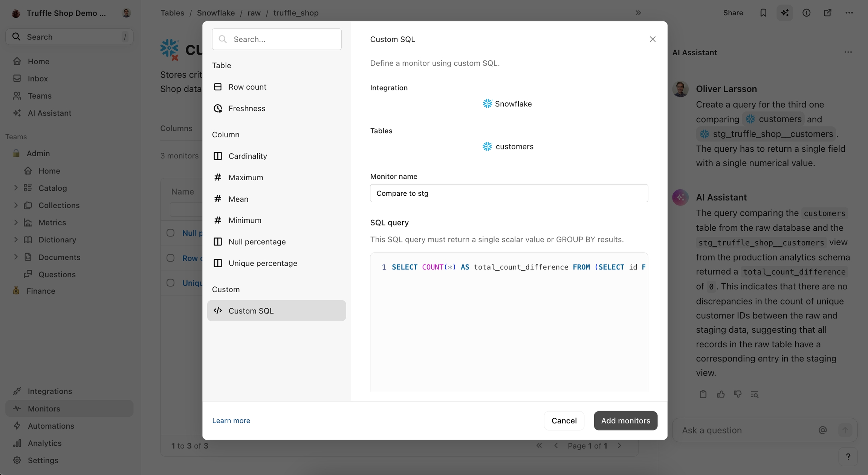This screenshot has height=475, width=868.
Task: Select the Freshness monitor type
Action: [x=247, y=108]
